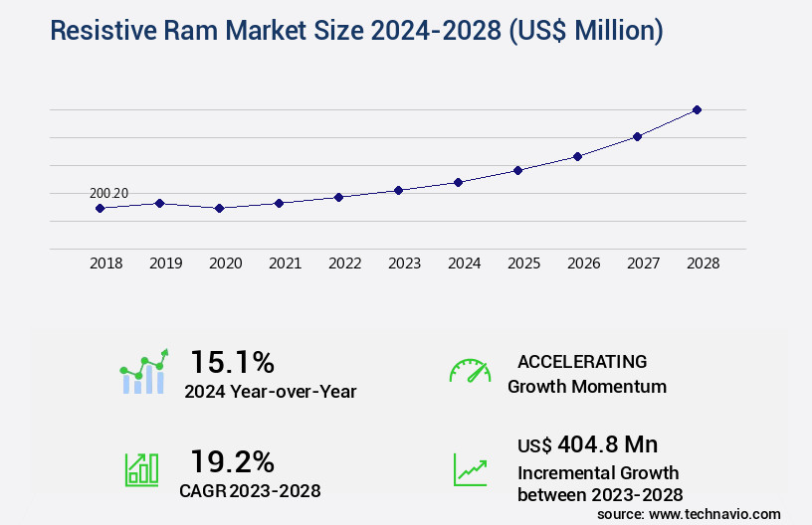This screenshot has width=812, height=525.
Task: Click the 200.20 value label
Action: (108, 194)
